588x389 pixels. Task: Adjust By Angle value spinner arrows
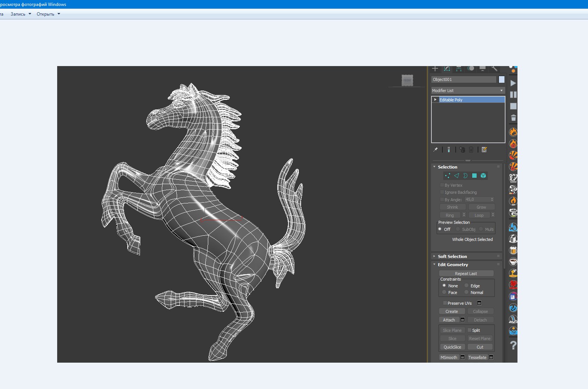pyautogui.click(x=492, y=199)
